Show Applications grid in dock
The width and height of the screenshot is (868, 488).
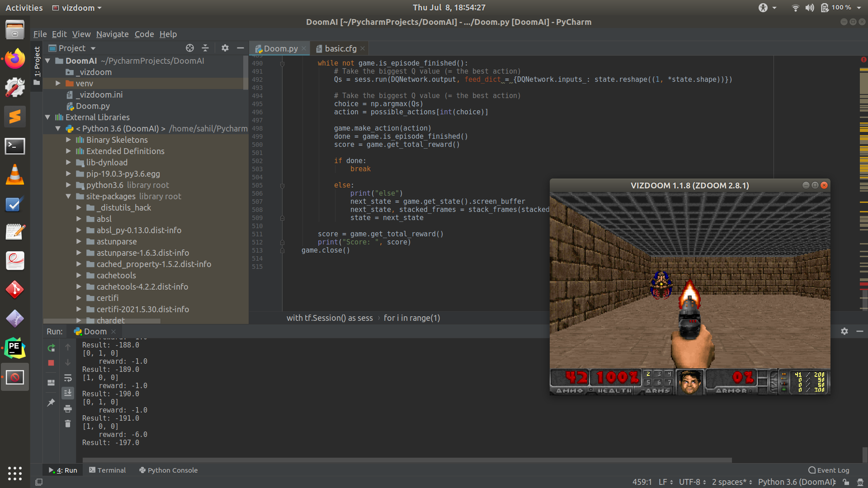(15, 473)
